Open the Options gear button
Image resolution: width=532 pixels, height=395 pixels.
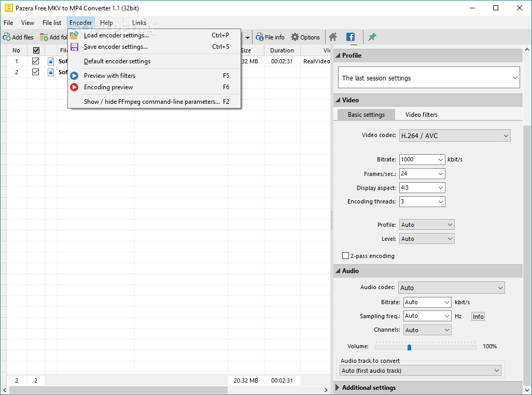pyautogui.click(x=305, y=37)
